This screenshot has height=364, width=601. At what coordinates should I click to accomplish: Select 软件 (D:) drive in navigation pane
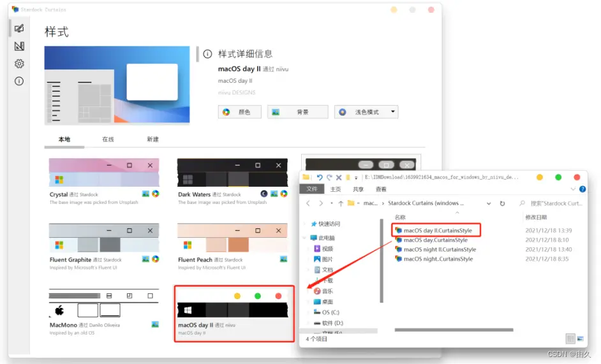pyautogui.click(x=329, y=323)
